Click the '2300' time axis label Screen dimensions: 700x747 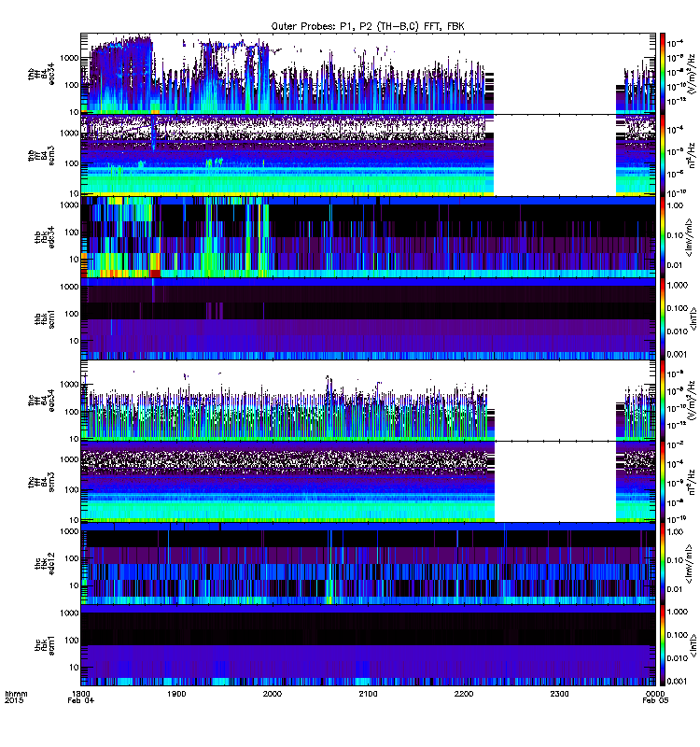point(559,694)
